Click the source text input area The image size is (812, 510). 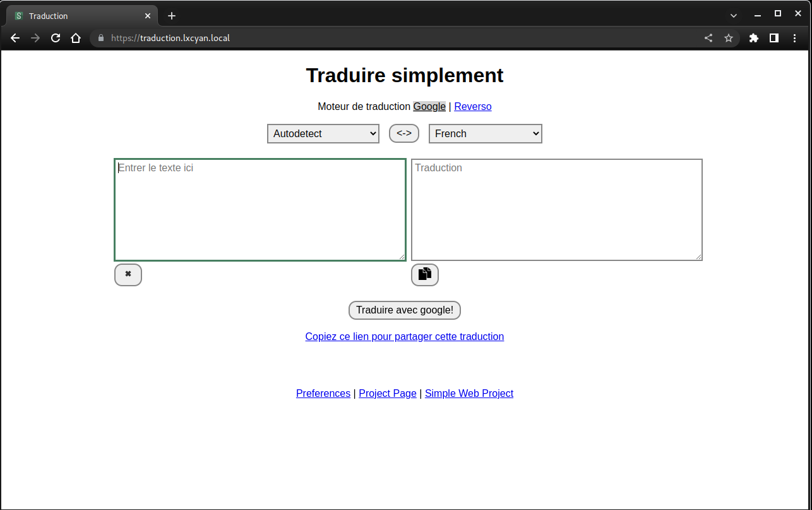click(260, 210)
